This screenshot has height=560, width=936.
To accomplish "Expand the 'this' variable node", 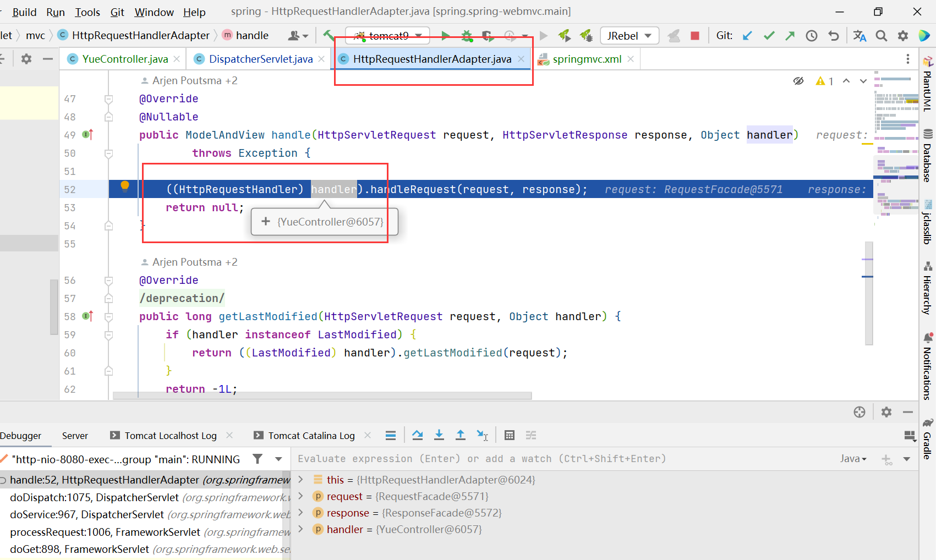I will (300, 479).
